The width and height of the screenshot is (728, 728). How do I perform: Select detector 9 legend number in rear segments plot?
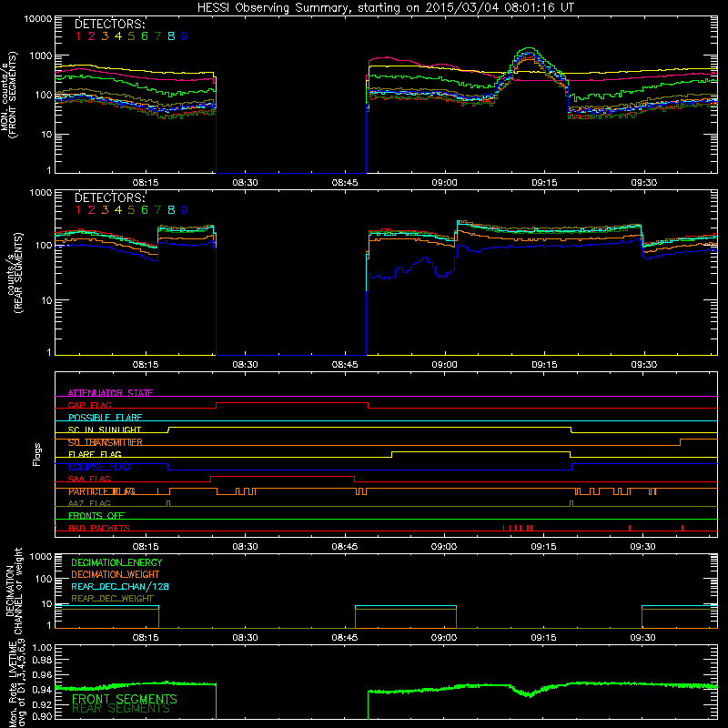pyautogui.click(x=185, y=210)
